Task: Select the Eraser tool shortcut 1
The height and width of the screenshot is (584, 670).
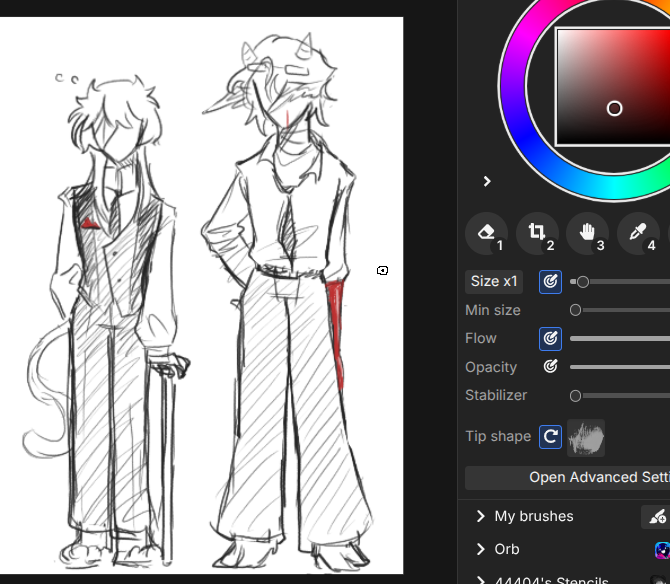Action: point(486,233)
